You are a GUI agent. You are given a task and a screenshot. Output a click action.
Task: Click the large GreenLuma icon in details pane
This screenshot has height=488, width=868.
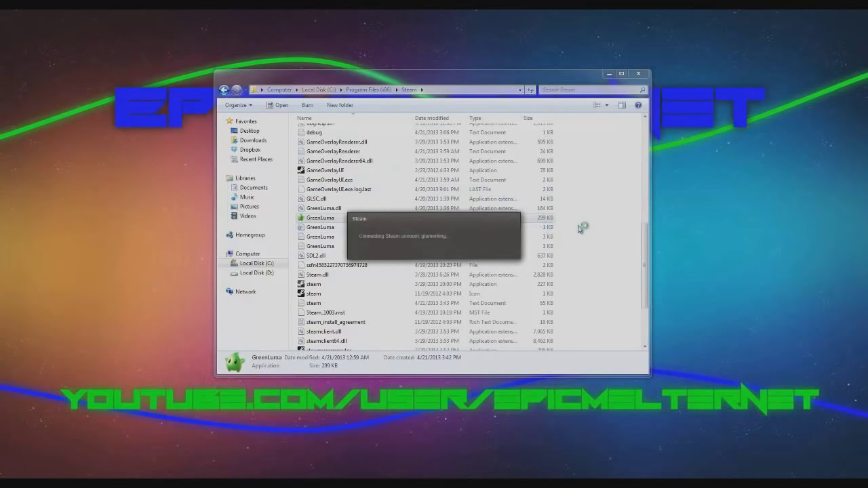pos(235,362)
